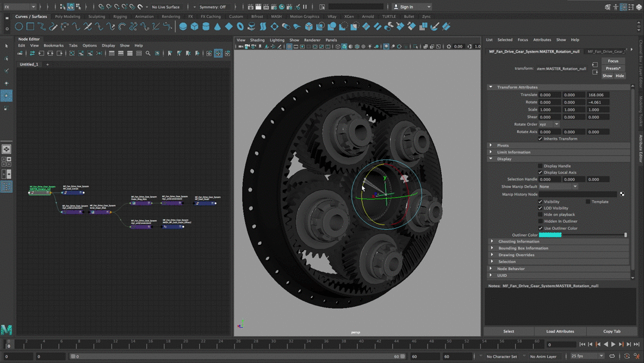Screen dimensions: 644x363
Task: Click the Outliner Color slider handle
Action: point(626,235)
